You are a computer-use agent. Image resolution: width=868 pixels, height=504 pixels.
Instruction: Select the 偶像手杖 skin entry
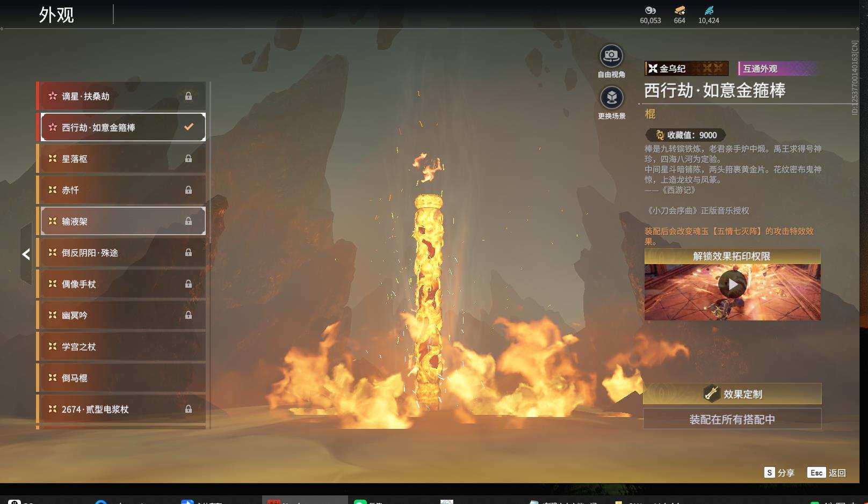tap(121, 284)
